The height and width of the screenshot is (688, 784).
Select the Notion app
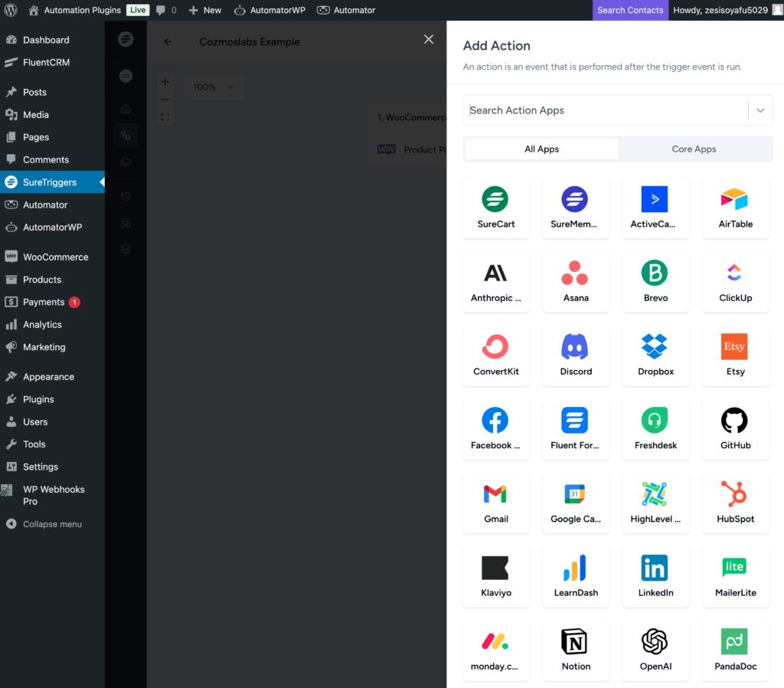pos(576,650)
